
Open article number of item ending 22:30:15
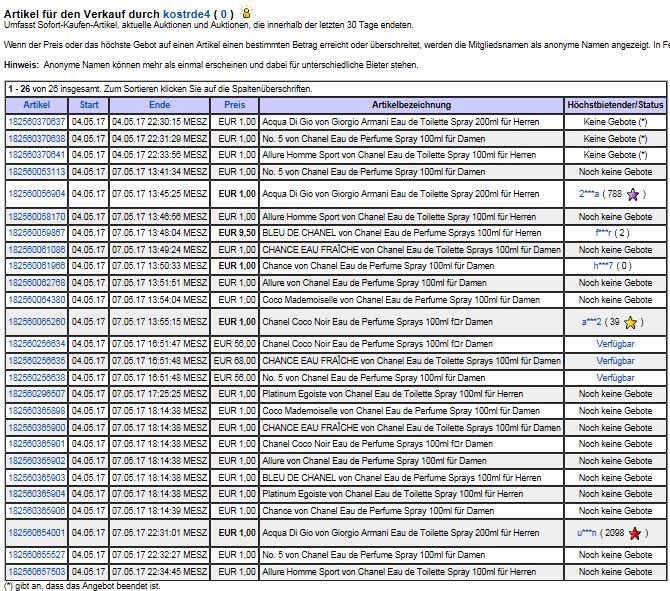(x=37, y=122)
